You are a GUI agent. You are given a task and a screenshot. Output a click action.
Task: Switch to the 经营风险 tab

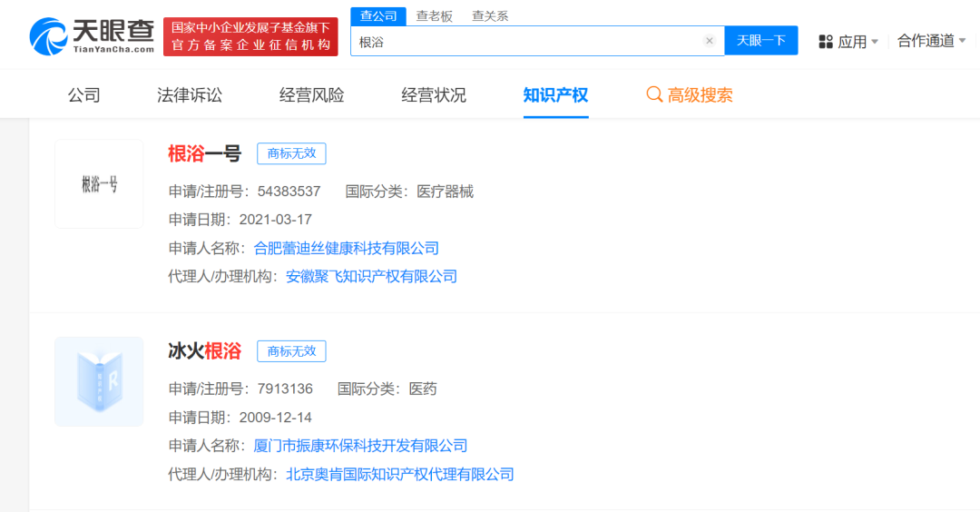tap(312, 95)
